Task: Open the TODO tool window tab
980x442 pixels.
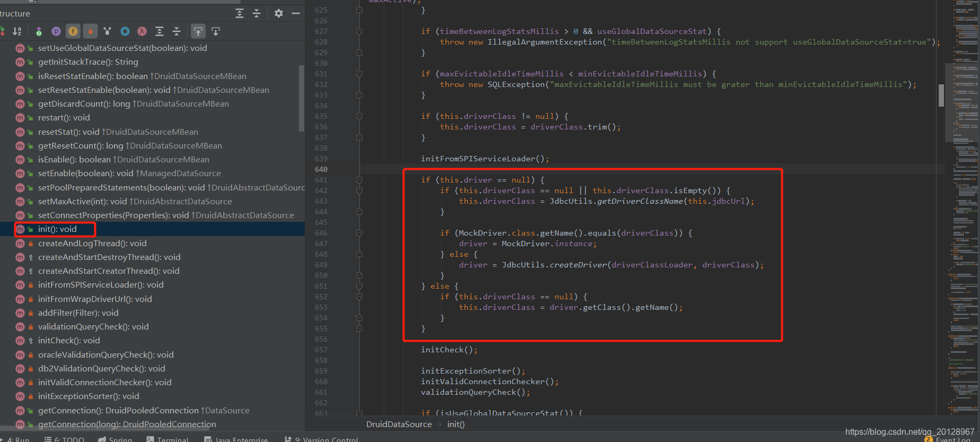Action: 65,439
